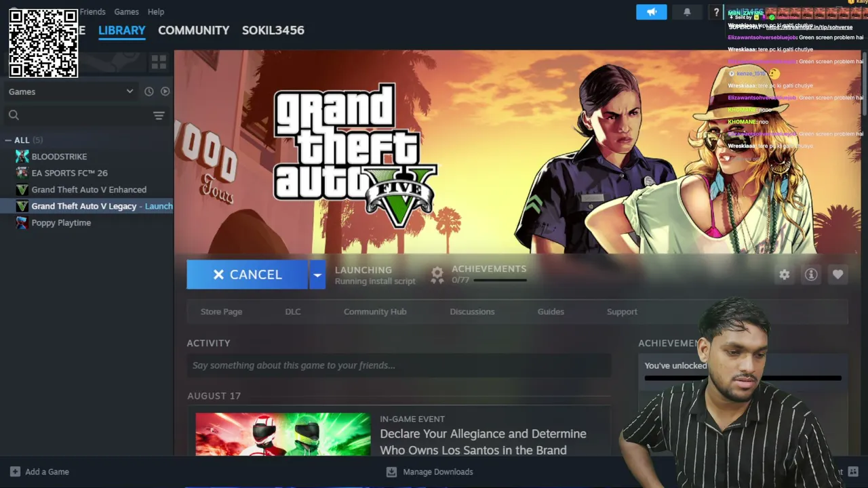
Task: Toggle favorite with the heart icon
Action: click(x=838, y=274)
